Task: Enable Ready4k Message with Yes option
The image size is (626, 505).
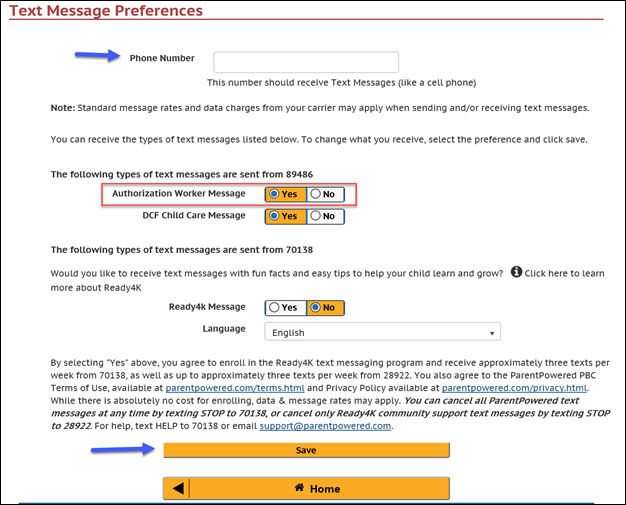Action: pos(285,308)
